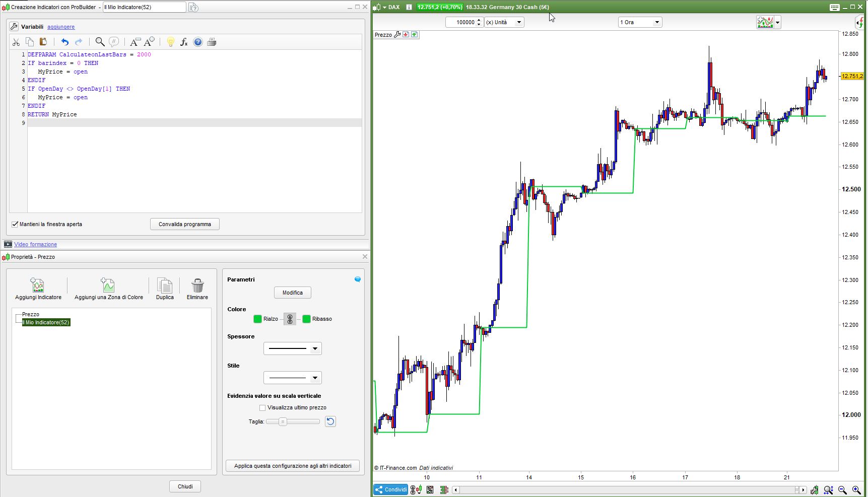This screenshot has height=497, width=868.
Task: Click the blue speech bubble in Parametri
Action: [x=358, y=279]
